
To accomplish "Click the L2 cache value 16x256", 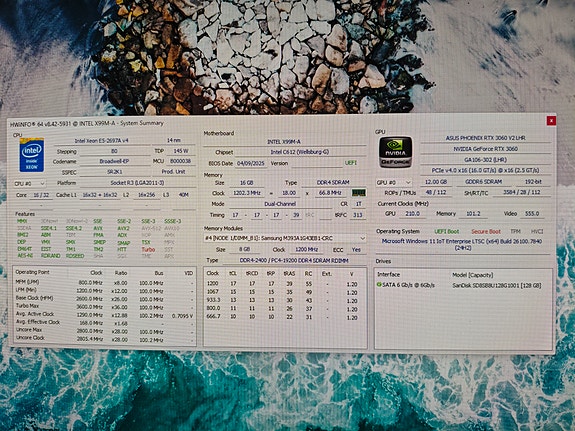I will pyautogui.click(x=146, y=195).
